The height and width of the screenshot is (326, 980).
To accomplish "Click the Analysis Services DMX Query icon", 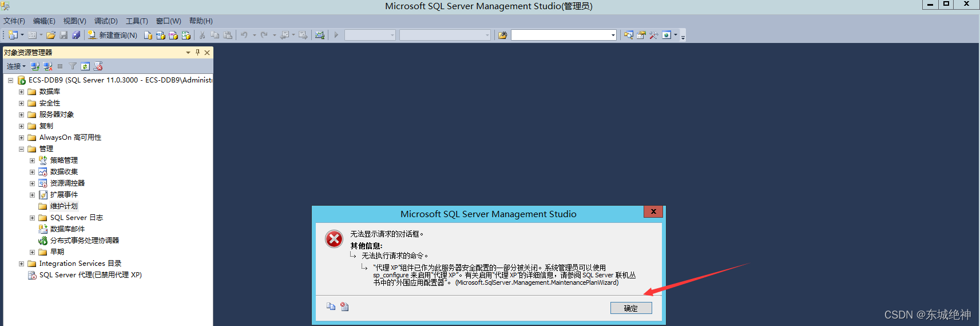I will tap(173, 35).
